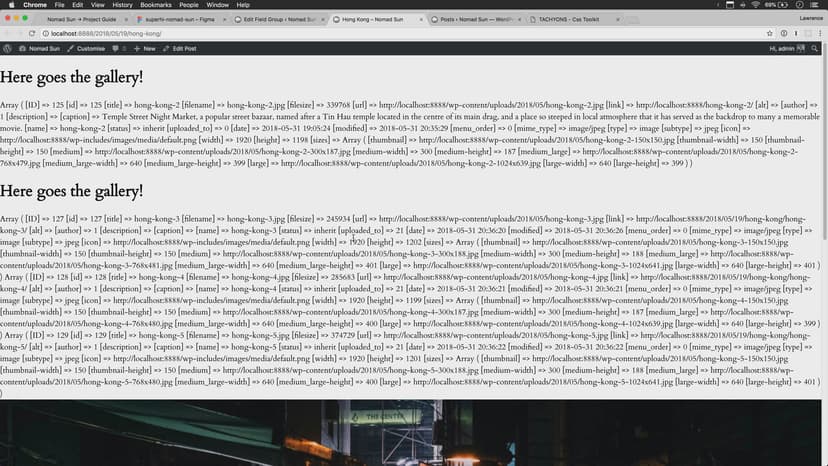
Task: Click the browser back arrow
Action: point(8,33)
